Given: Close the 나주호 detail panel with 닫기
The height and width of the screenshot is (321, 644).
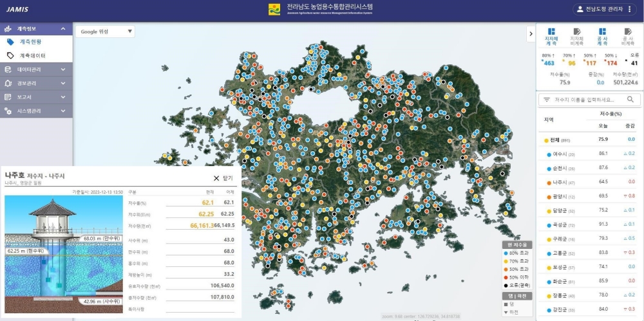Looking at the screenshot, I should pos(223,178).
